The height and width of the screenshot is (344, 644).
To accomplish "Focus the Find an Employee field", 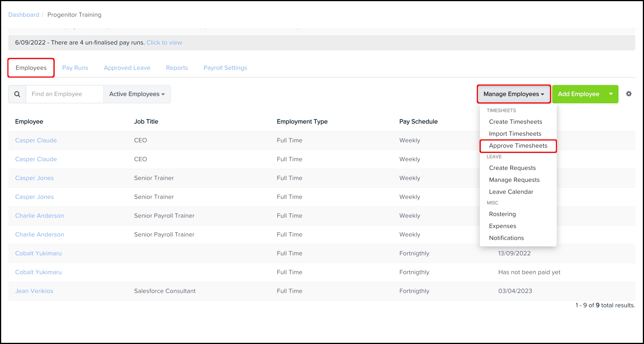I will (65, 94).
